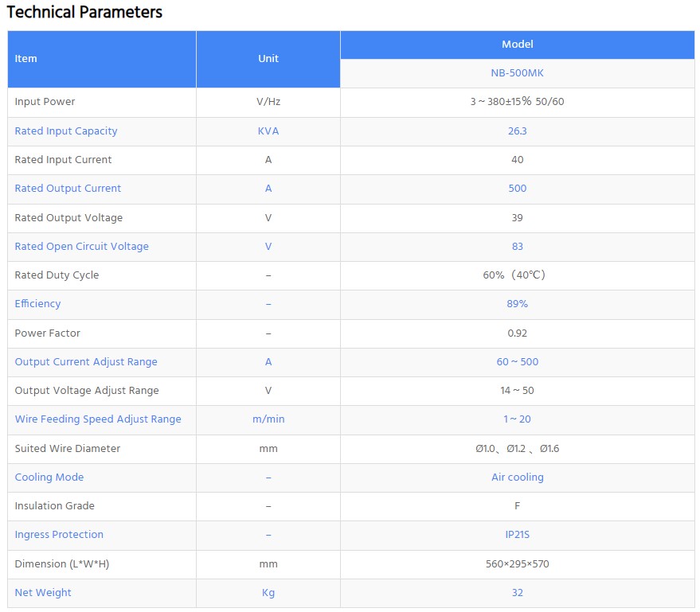Screen dimensions: 700x612
Task: Select the IP21S protection rating value
Action: (517, 535)
